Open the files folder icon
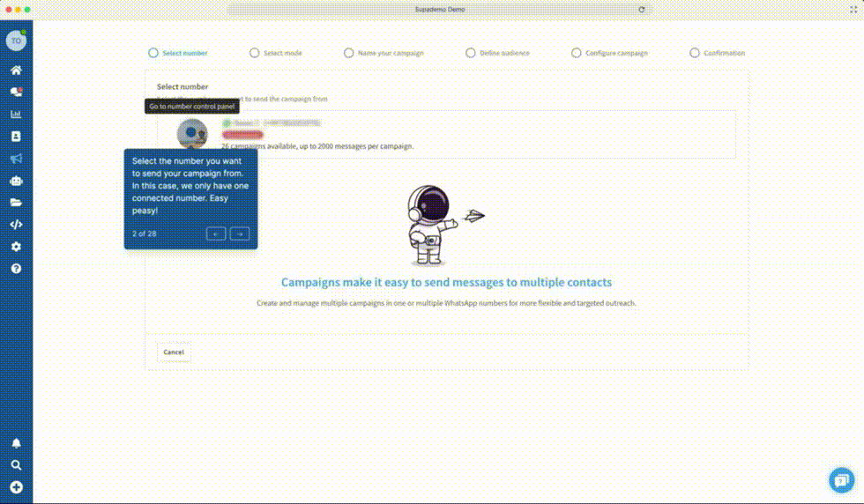Image resolution: width=864 pixels, height=504 pixels. coord(16,203)
